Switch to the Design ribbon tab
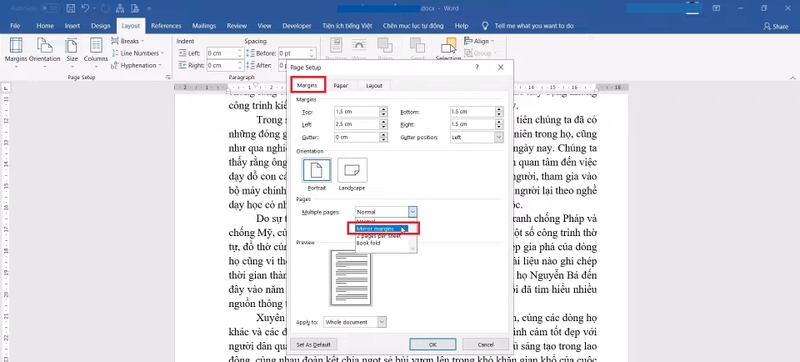This screenshot has height=362, width=800. 101,25
